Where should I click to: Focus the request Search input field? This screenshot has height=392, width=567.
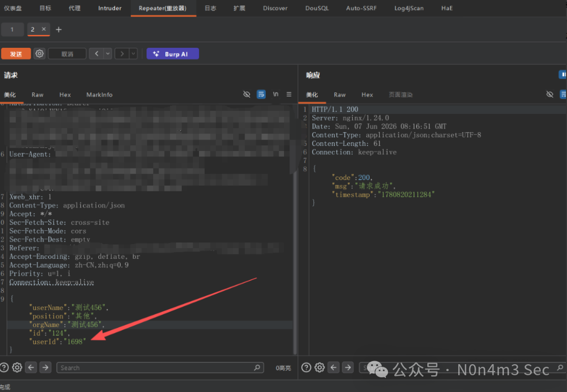point(160,368)
